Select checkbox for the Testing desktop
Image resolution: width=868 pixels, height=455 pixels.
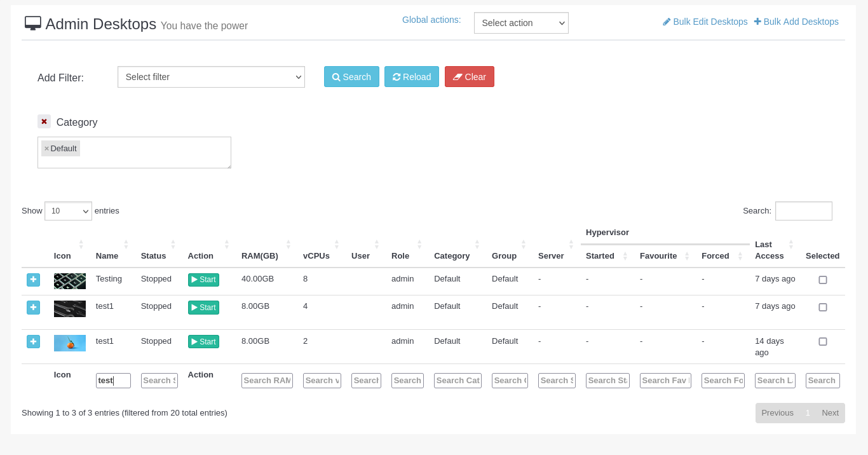click(823, 280)
